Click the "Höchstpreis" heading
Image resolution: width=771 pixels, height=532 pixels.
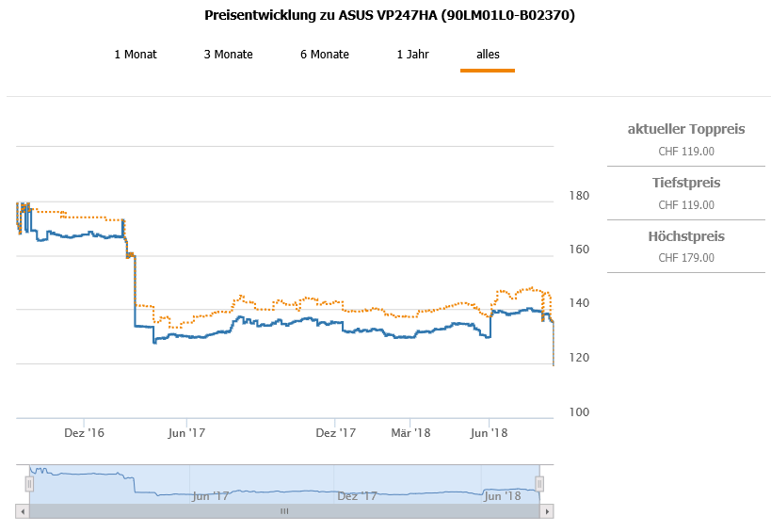tap(686, 236)
